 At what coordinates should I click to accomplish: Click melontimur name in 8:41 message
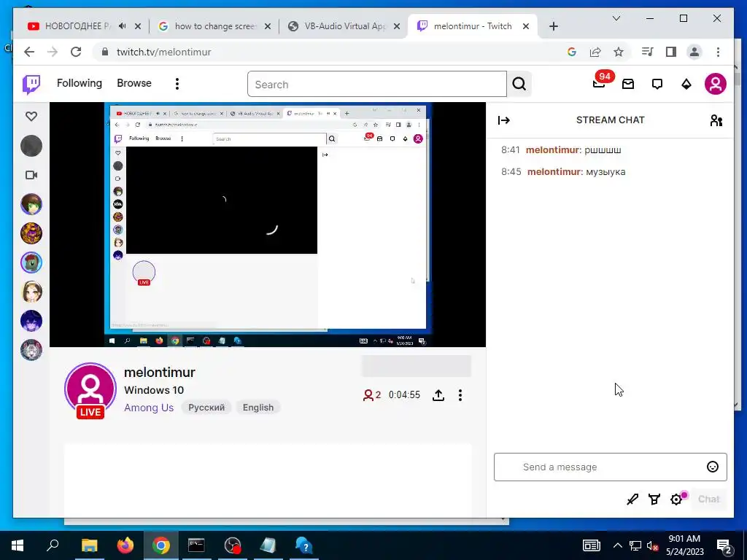pos(552,150)
